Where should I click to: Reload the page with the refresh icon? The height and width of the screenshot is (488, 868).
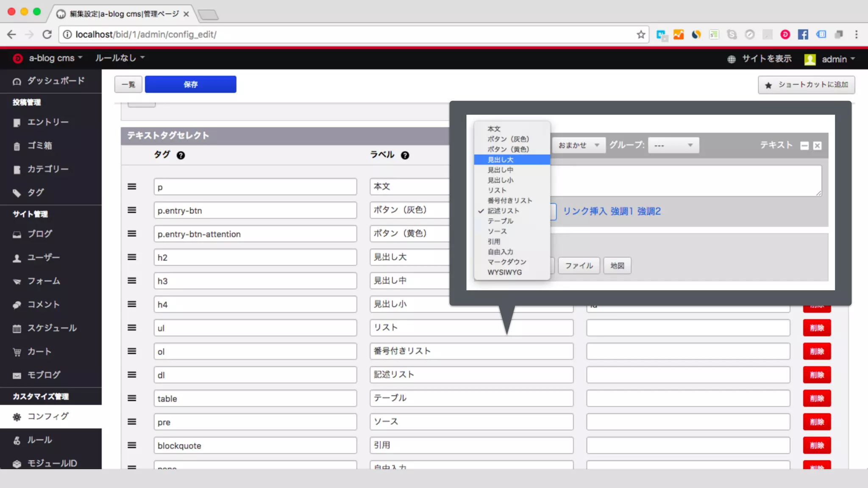click(x=47, y=34)
